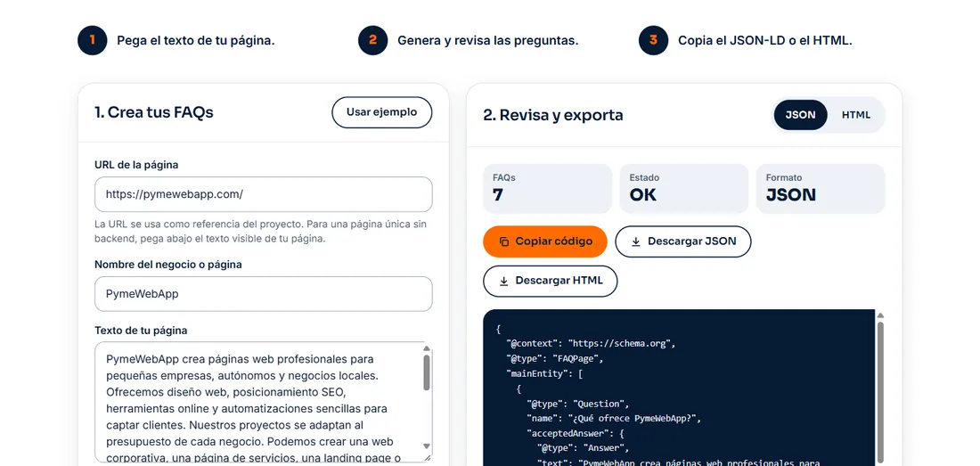Screen dimensions: 980x466
Task: Click the heading "1. Crea tus FAQs"
Action: 154,112
